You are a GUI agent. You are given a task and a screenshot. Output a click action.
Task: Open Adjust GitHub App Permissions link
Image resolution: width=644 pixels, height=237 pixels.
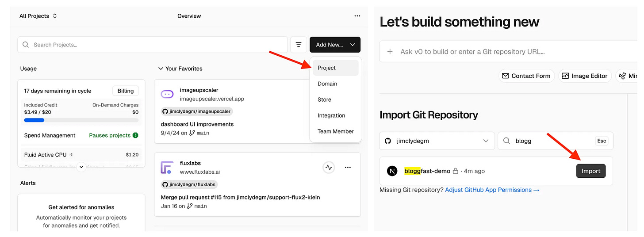pos(492,190)
